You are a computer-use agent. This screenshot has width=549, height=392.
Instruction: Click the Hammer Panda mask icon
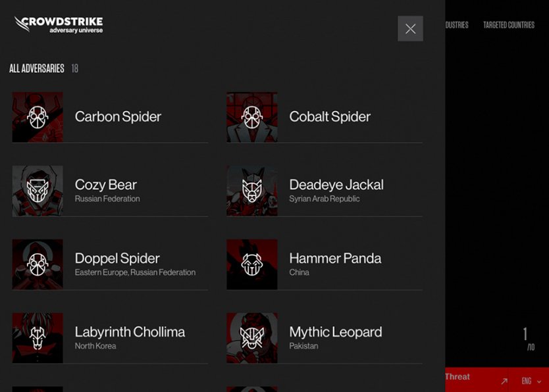(251, 264)
